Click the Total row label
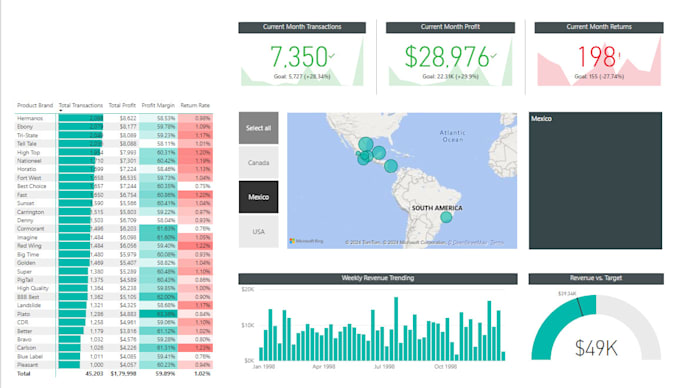The width and height of the screenshot is (680, 388). (x=23, y=373)
